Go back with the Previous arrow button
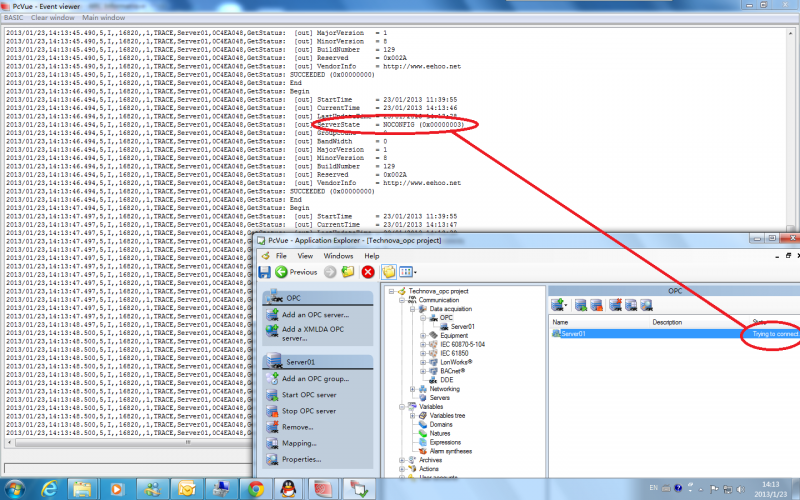Screen dimensions: 800x500 point(296,272)
